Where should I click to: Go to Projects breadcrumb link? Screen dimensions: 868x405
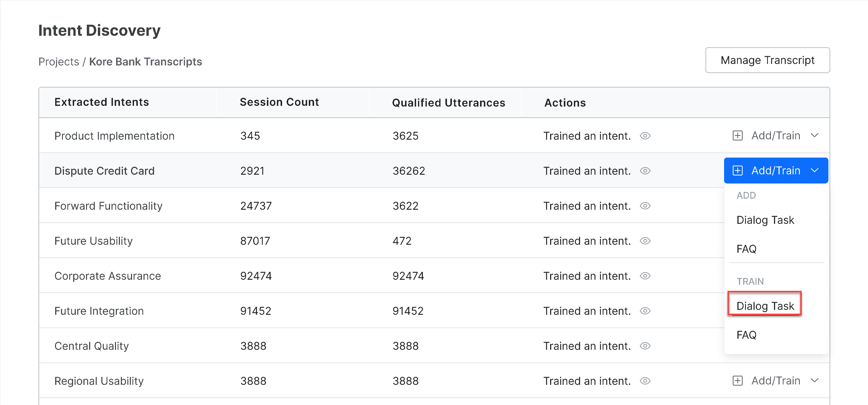point(59,62)
